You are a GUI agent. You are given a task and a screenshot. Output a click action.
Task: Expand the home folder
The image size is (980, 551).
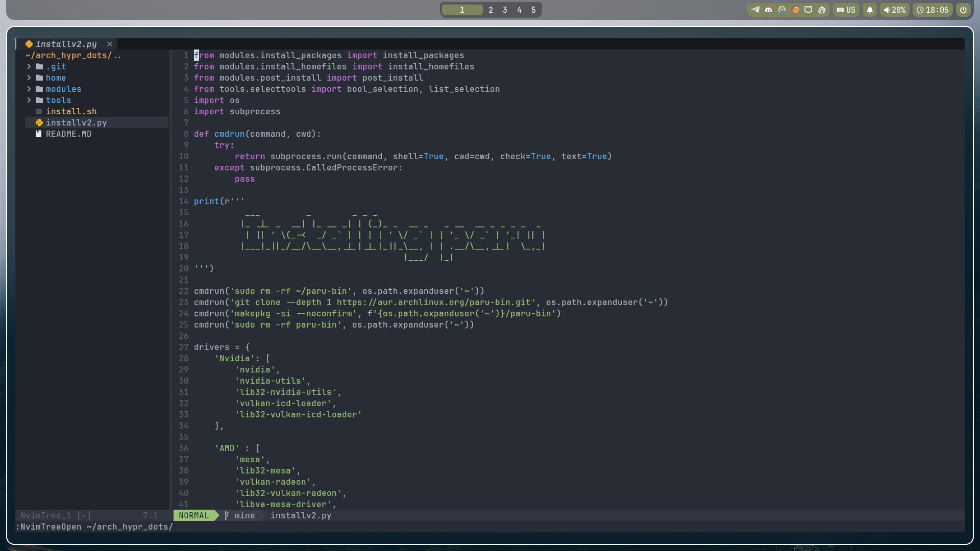[x=29, y=78]
